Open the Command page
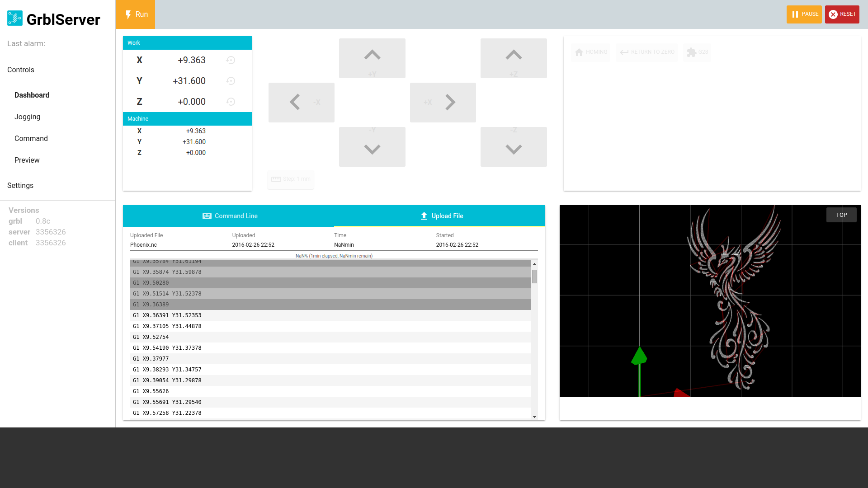Image resolution: width=868 pixels, height=488 pixels. click(31, 139)
